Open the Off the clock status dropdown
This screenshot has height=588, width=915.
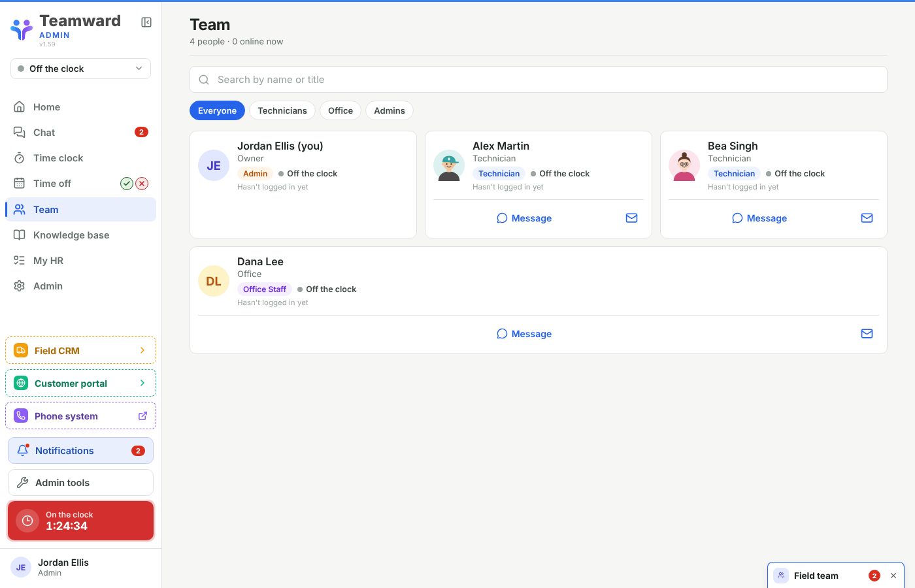pos(80,69)
